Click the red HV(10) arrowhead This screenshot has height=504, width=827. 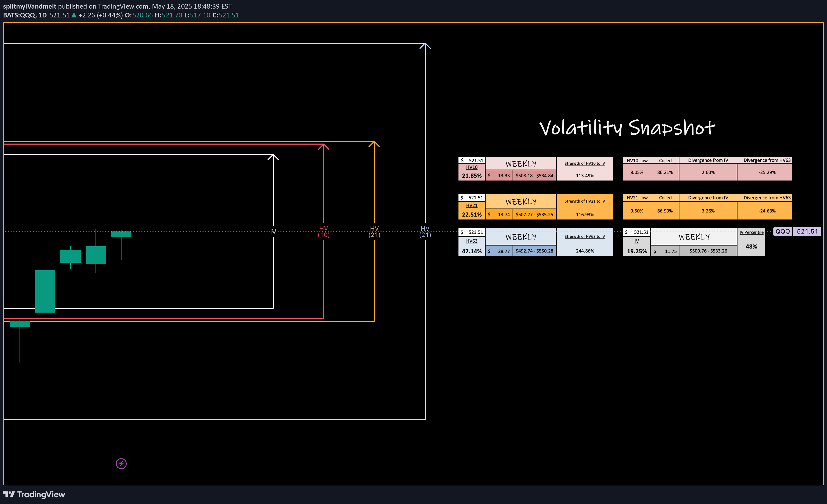pyautogui.click(x=323, y=146)
